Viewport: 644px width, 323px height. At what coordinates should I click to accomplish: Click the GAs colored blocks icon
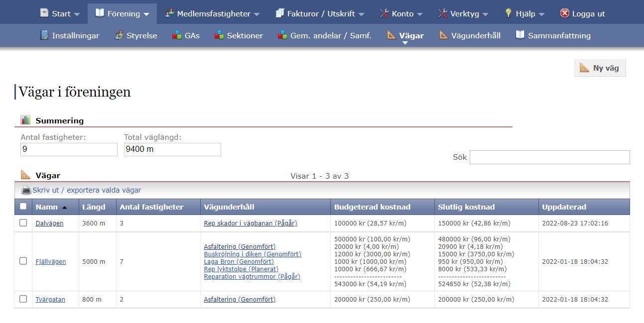[x=177, y=35]
